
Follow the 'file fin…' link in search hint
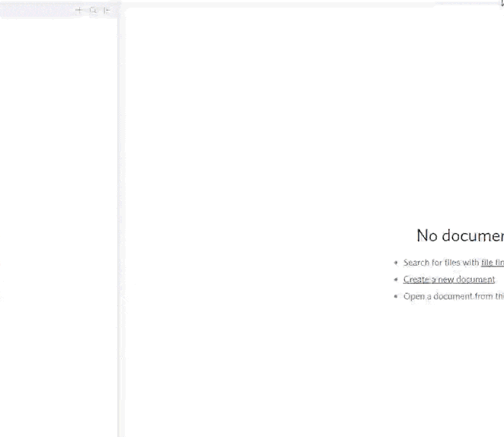click(x=493, y=263)
